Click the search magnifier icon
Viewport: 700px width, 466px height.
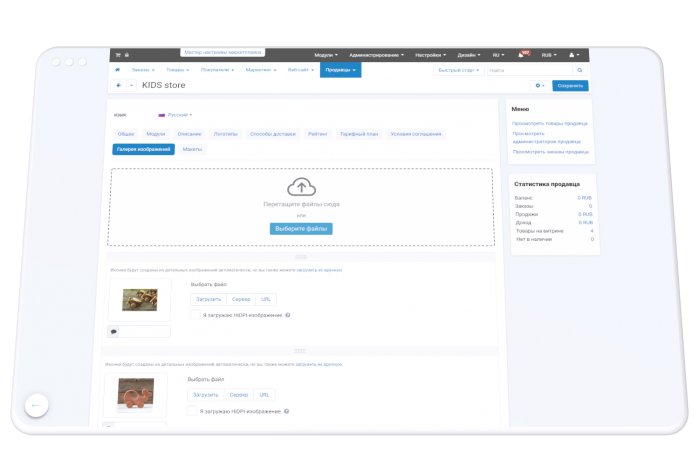[x=579, y=70]
